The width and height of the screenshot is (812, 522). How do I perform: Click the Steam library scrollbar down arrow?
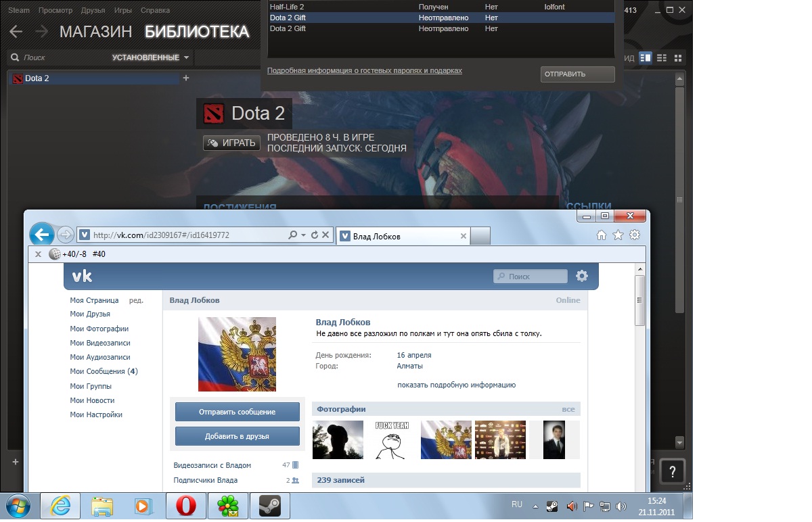(680, 444)
